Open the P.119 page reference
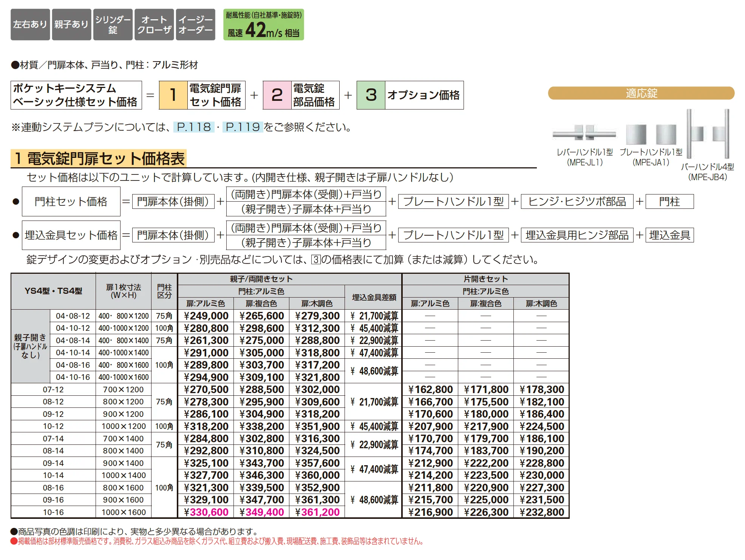The height and width of the screenshot is (560, 745). 243,127
